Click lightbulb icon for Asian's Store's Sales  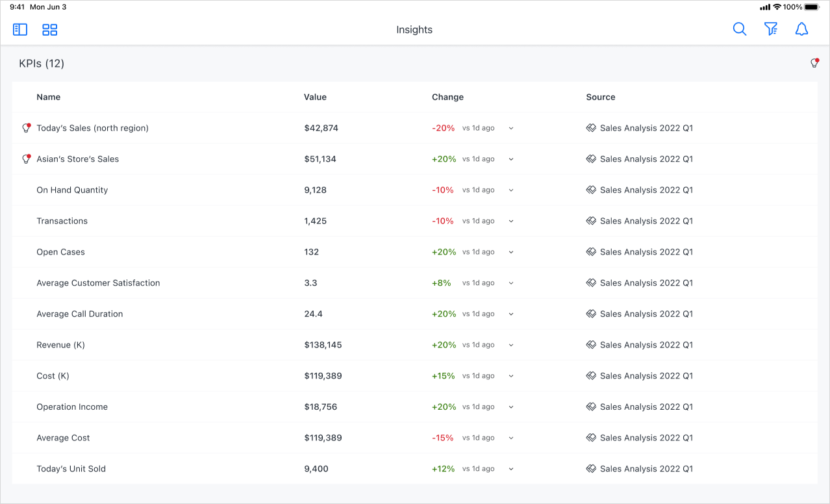click(x=26, y=159)
